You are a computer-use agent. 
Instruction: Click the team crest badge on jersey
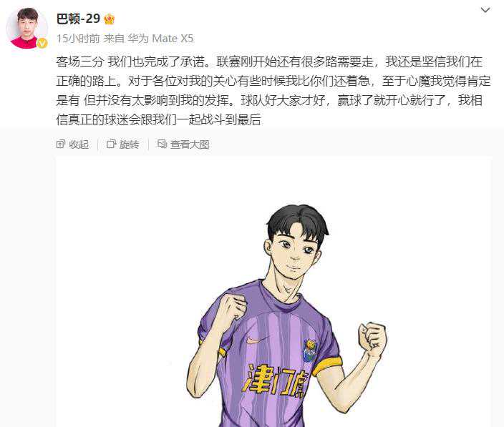[310, 350]
